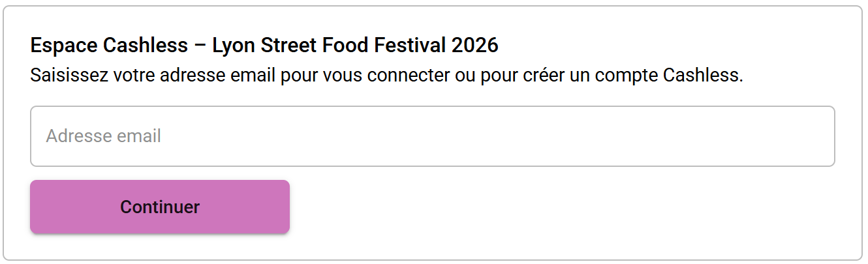Choose the Adresse email text input
Image resolution: width=868 pixels, height=264 pixels.
(x=432, y=136)
